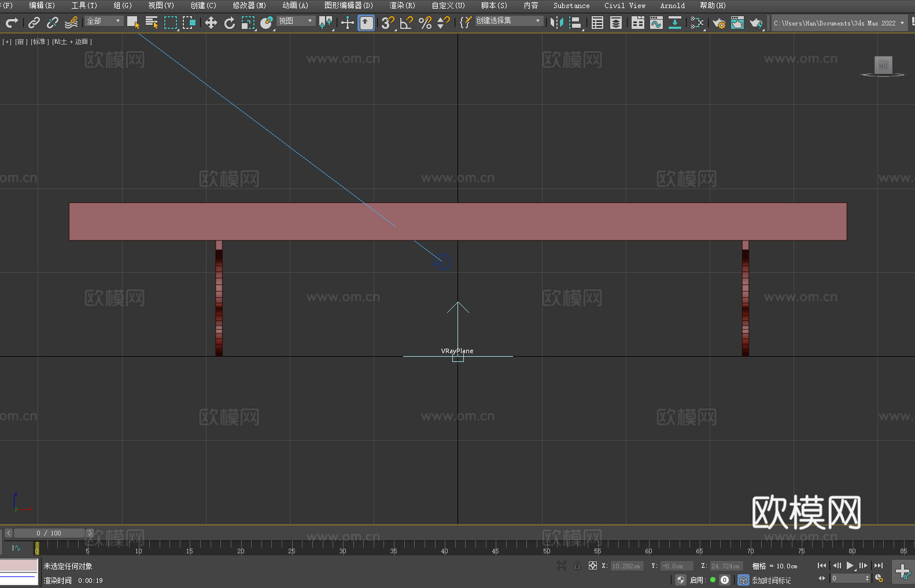The height and width of the screenshot is (588, 915).
Task: Open the project path Documents\3ds Max 2022 dropdown
Action: click(839, 23)
